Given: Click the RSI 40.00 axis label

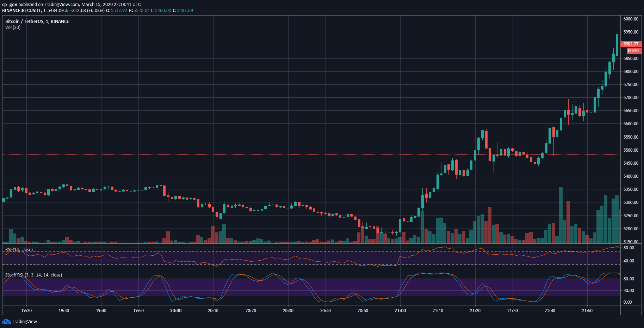Looking at the screenshot, I should tap(629, 261).
